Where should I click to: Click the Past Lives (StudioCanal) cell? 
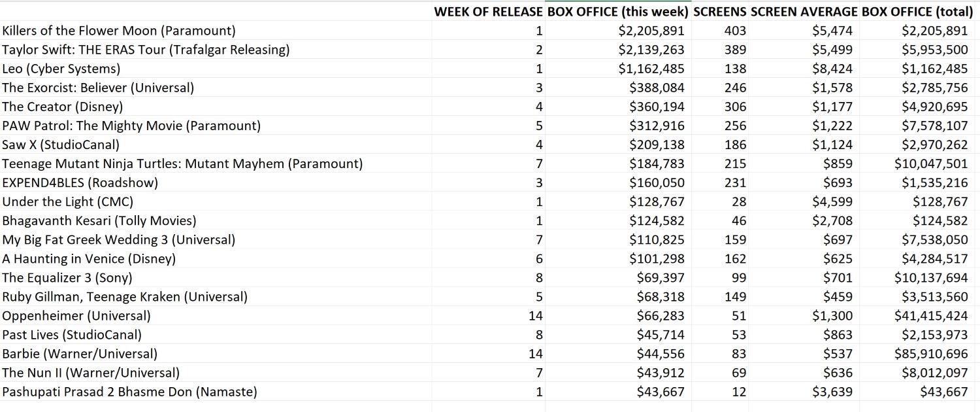pos(72,335)
